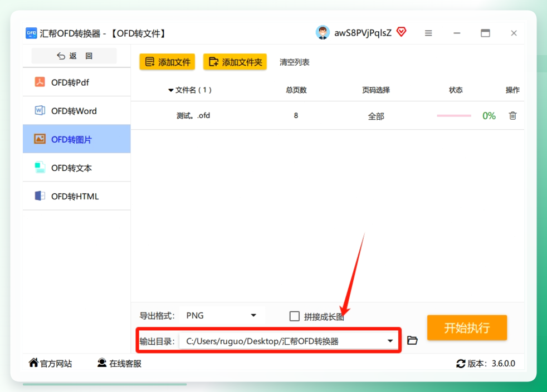547x392 pixels.
Task: Open 导出格式 PNG dropdown
Action: (x=222, y=315)
